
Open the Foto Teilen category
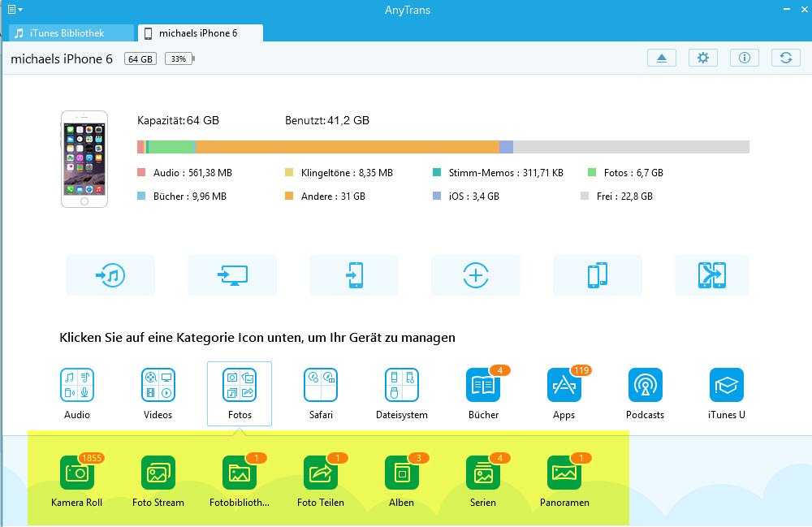[x=320, y=473]
